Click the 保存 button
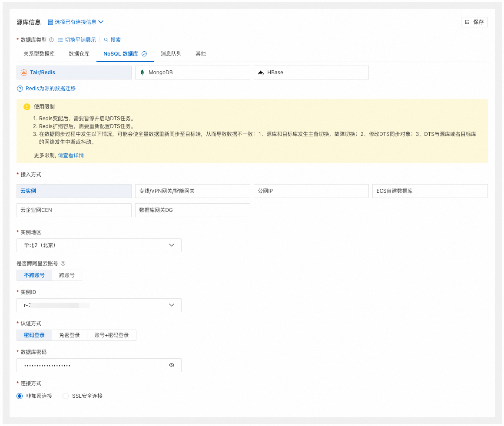Viewport: 504px width, 426px height. point(474,22)
